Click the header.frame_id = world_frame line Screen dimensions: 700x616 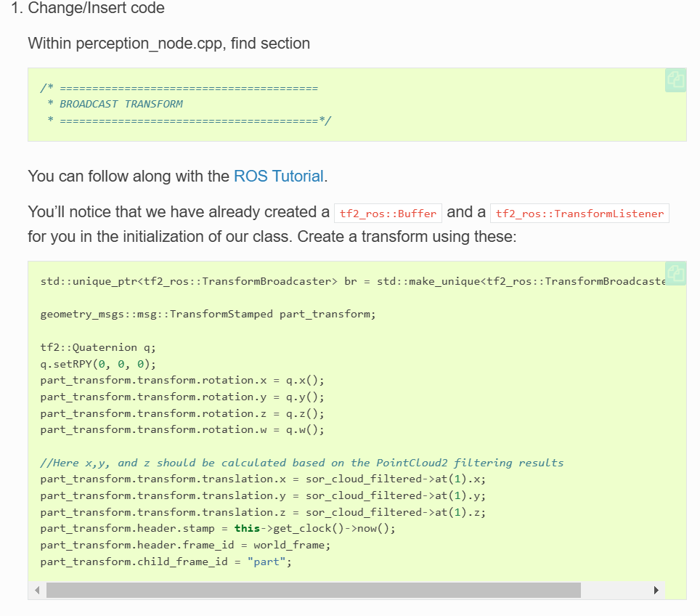tap(185, 545)
